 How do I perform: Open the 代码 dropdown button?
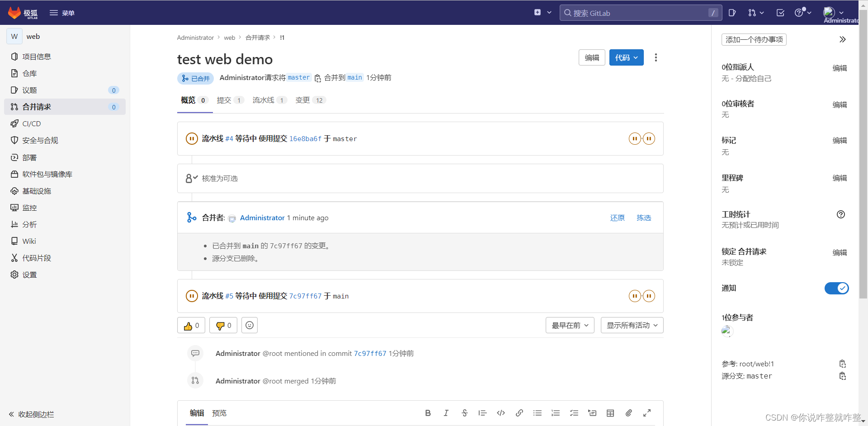click(627, 57)
